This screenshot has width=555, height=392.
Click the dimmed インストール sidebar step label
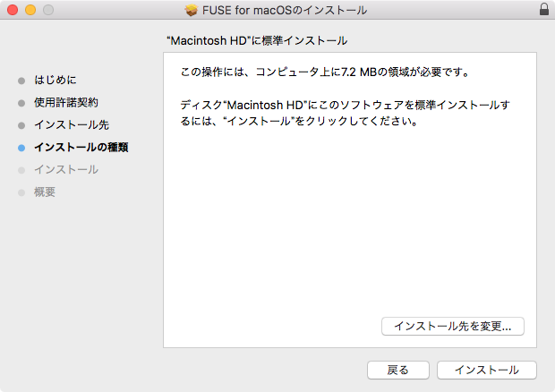[66, 170]
